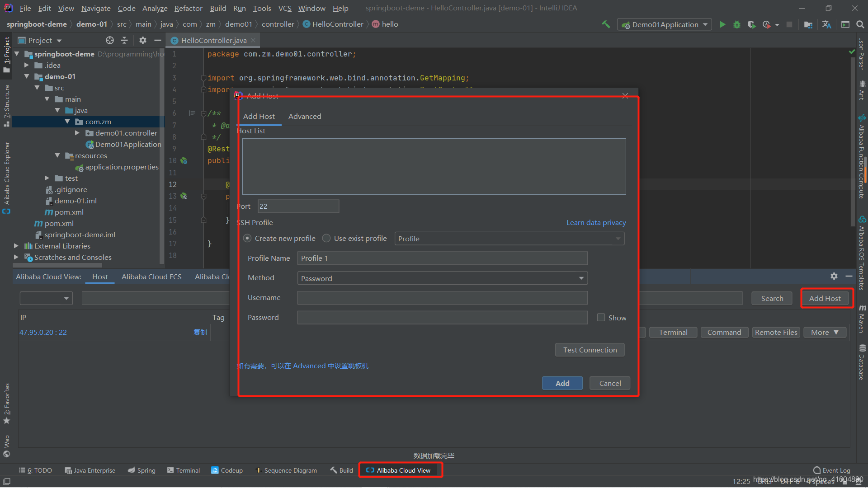Open Project panel settings gear
Image resolution: width=868 pixels, height=488 pixels.
click(x=143, y=40)
